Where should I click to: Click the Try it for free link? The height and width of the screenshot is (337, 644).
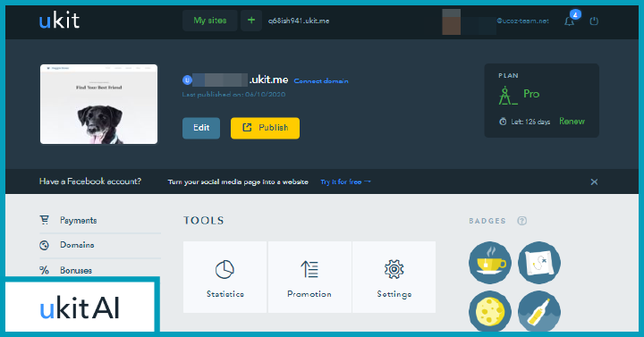point(346,181)
